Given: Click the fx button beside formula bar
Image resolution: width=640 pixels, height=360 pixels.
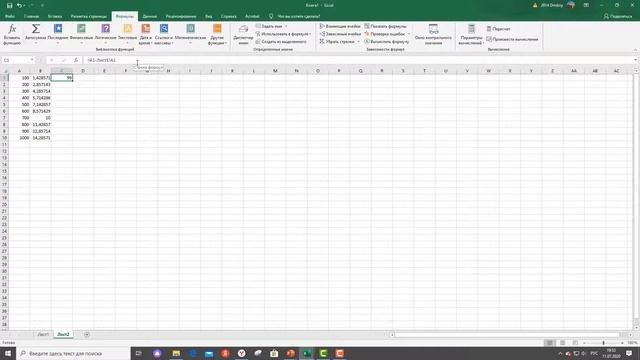Looking at the screenshot, I should (76, 60).
